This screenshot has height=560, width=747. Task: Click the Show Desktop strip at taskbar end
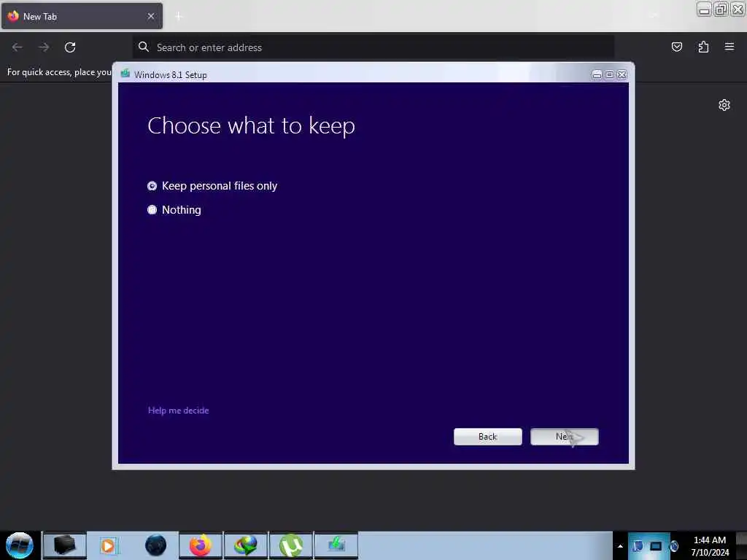[742, 545]
